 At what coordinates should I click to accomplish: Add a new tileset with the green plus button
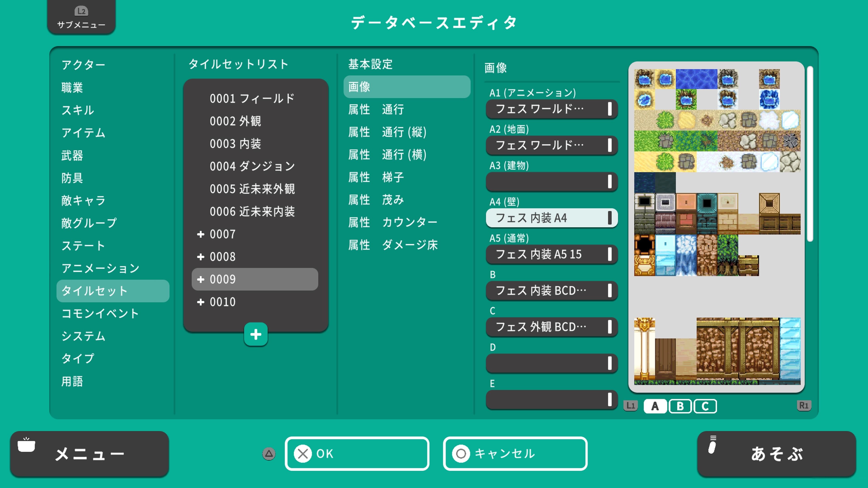256,334
